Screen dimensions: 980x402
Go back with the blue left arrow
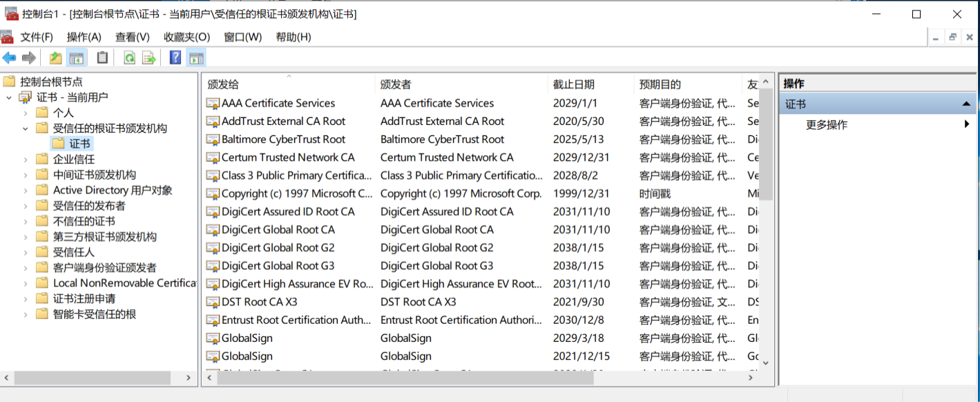pyautogui.click(x=9, y=58)
